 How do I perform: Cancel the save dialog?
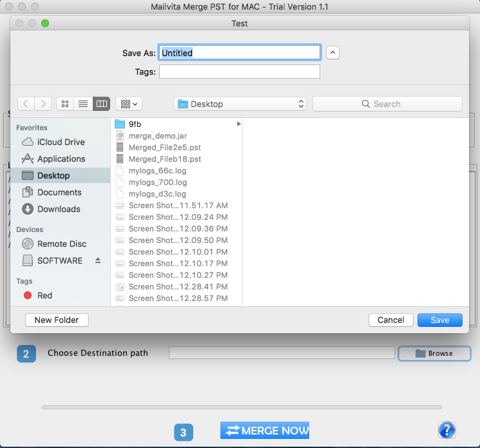390,320
